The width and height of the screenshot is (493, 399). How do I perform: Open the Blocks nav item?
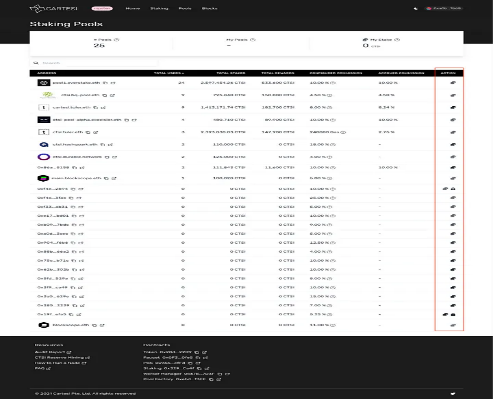(x=209, y=8)
